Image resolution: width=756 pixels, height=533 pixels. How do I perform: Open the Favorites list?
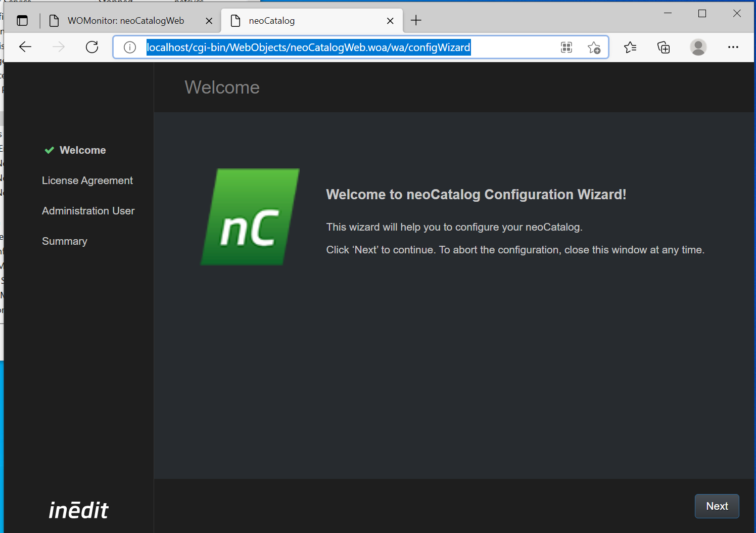[x=630, y=47]
